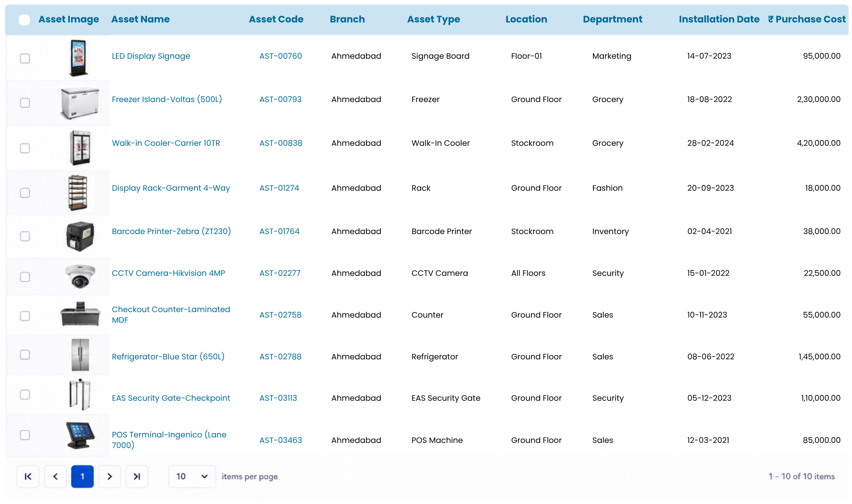852x504 pixels.
Task: Tick the Refrigerator-Blue Star row checkbox
Action: [x=25, y=355]
